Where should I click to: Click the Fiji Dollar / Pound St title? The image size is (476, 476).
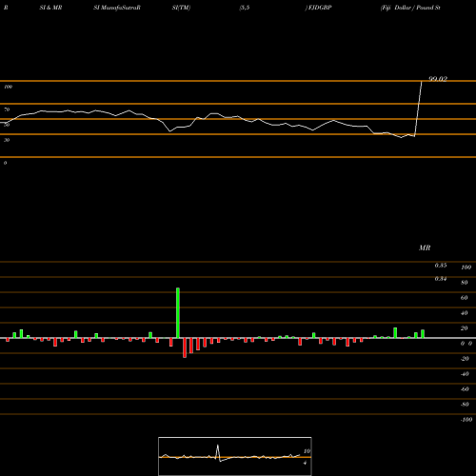[410, 8]
